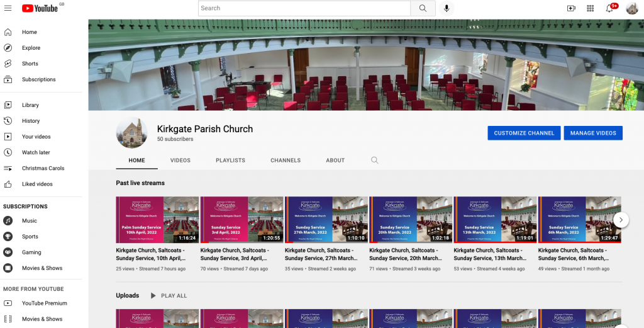The width and height of the screenshot is (644, 328).
Task: Open the Past live streams heading link
Action: 140,183
